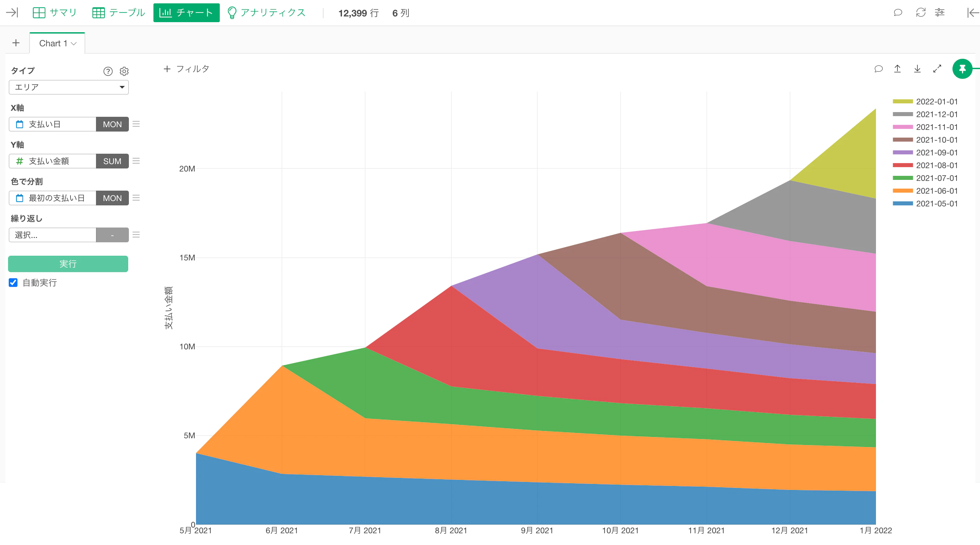Click the 12,399 行 row count
980x545 pixels.
(x=358, y=13)
